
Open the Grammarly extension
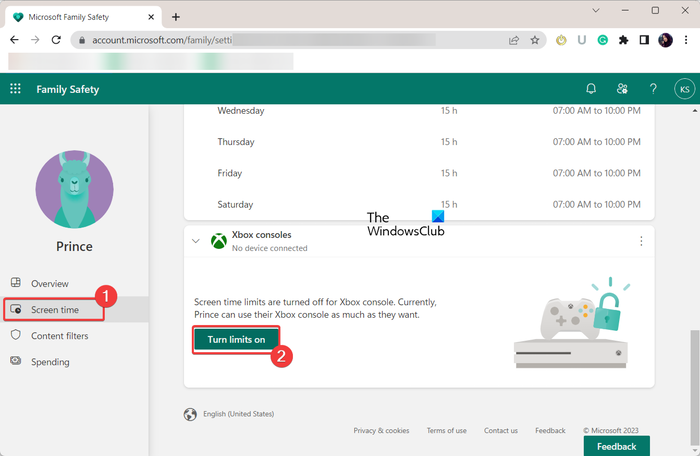click(602, 40)
